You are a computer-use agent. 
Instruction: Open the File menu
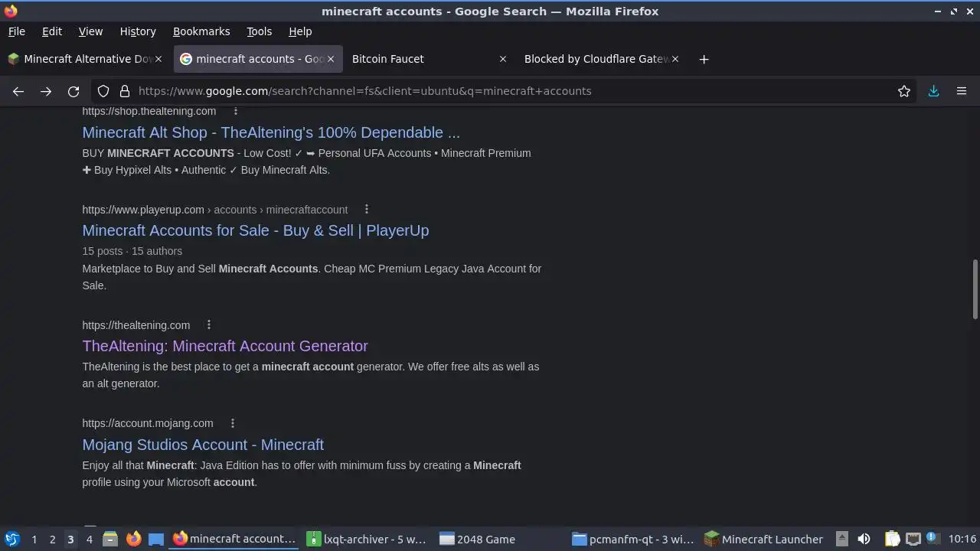coord(17,31)
